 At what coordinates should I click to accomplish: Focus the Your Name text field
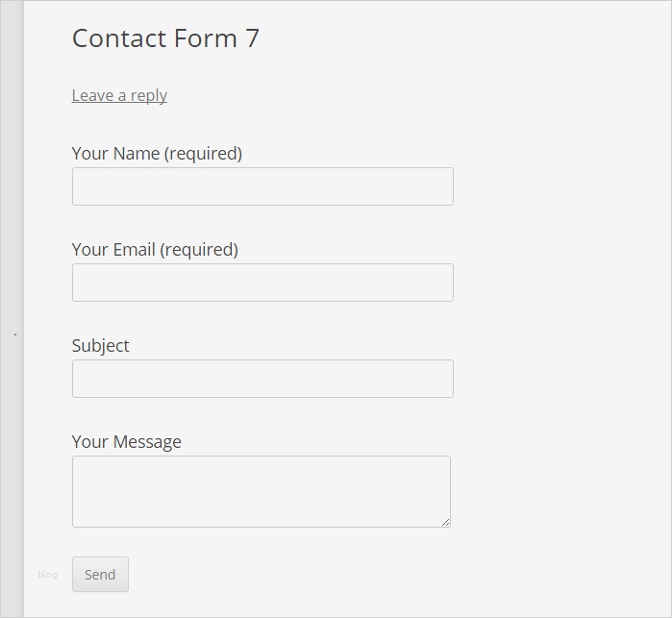click(x=262, y=186)
